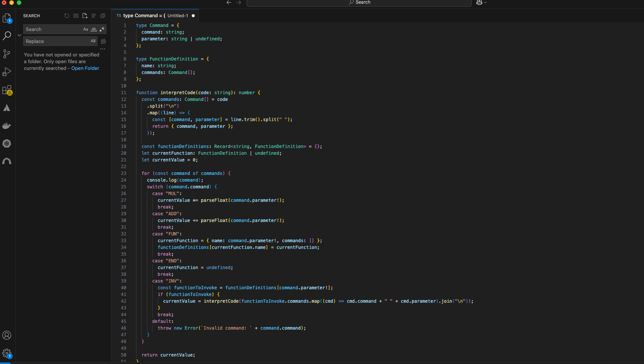Image resolution: width=644 pixels, height=364 pixels.
Task: Open the Accounts menu icon
Action: (7, 335)
